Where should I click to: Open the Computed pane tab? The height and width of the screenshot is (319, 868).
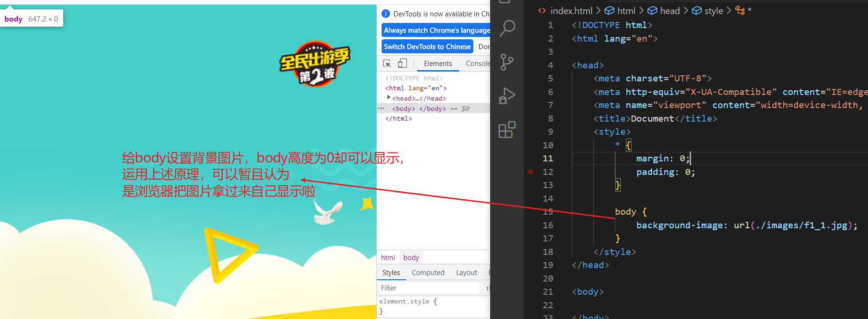(428, 273)
